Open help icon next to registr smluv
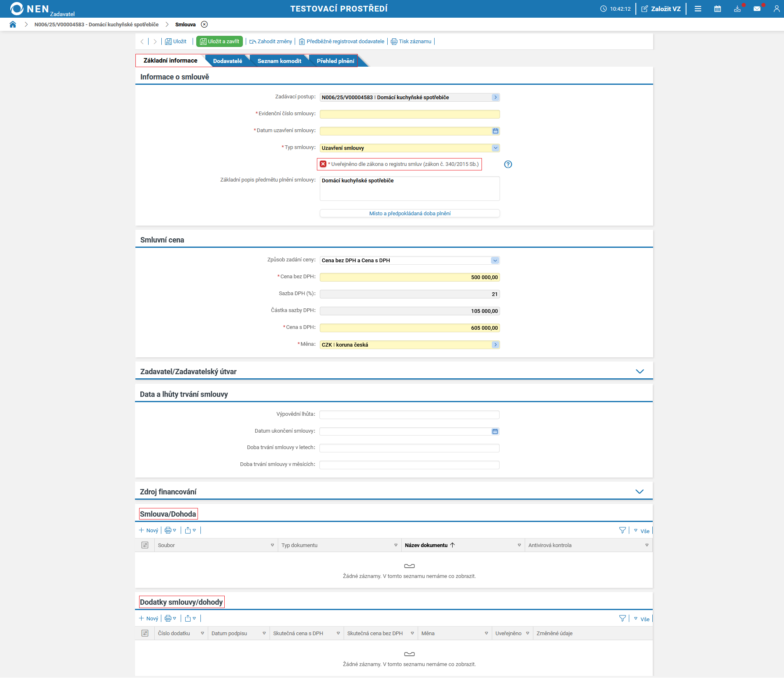The image size is (784, 678). click(x=508, y=164)
